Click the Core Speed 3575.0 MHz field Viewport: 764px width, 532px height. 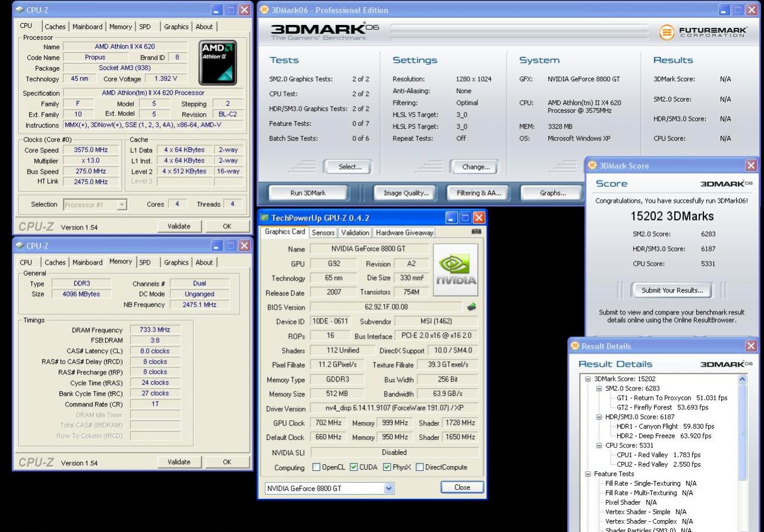pyautogui.click(x=91, y=150)
